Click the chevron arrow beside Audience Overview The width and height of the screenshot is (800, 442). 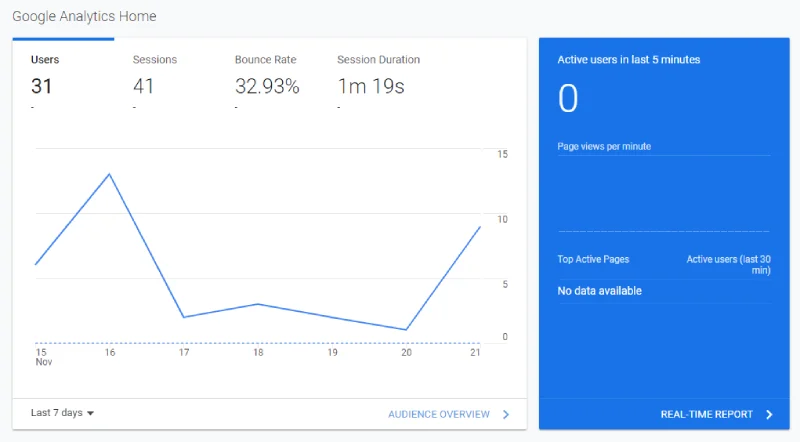(x=506, y=414)
